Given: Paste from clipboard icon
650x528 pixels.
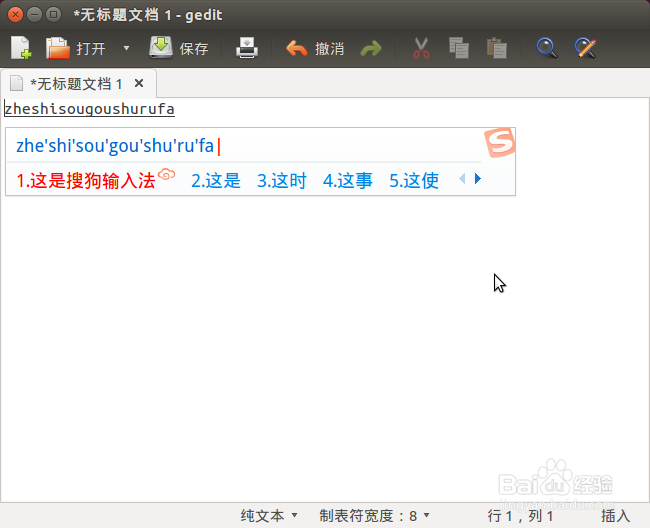Looking at the screenshot, I should coord(497,48).
